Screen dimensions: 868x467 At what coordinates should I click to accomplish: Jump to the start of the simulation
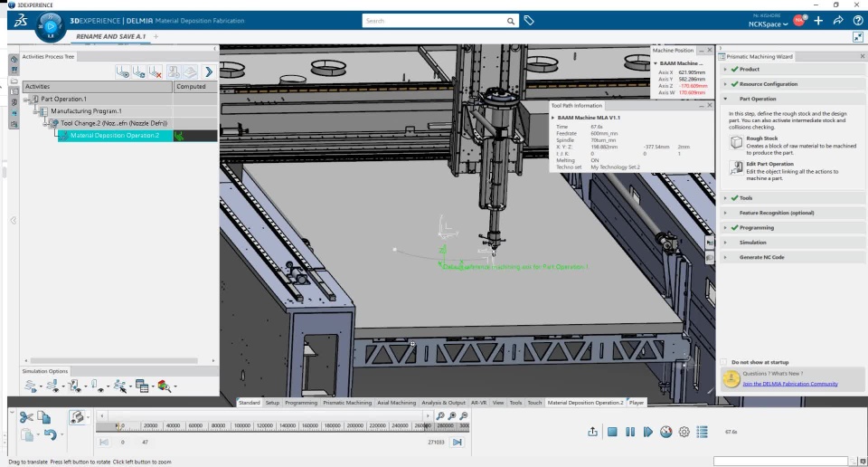pos(103,442)
